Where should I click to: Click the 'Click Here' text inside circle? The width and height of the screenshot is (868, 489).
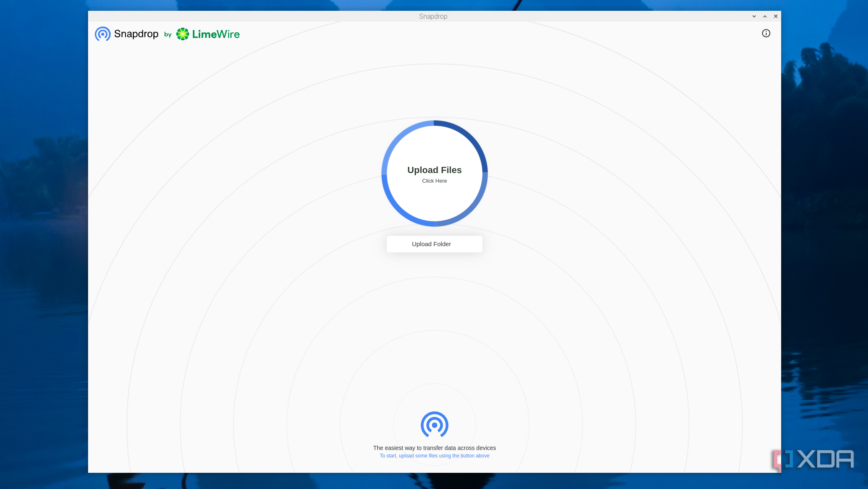click(x=434, y=181)
